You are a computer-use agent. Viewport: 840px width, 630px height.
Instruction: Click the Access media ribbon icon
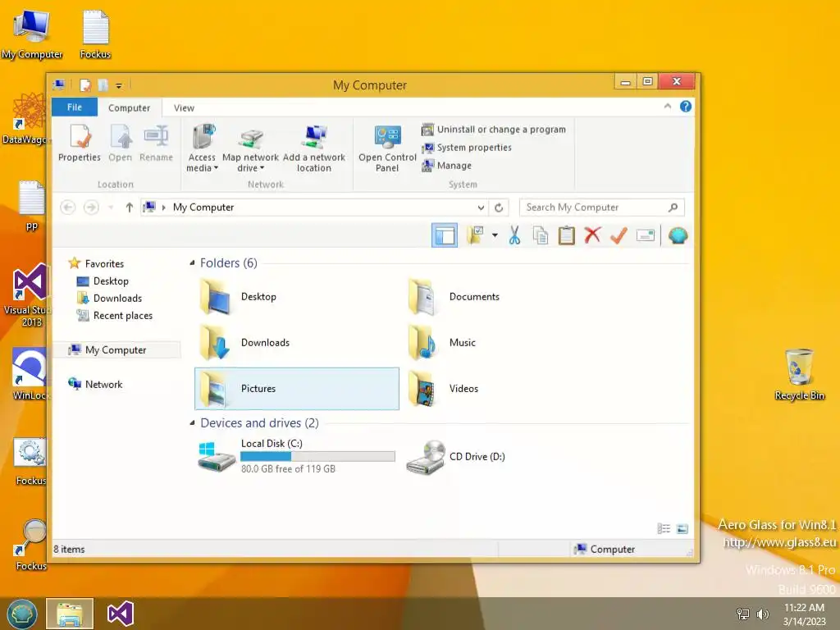(202, 147)
